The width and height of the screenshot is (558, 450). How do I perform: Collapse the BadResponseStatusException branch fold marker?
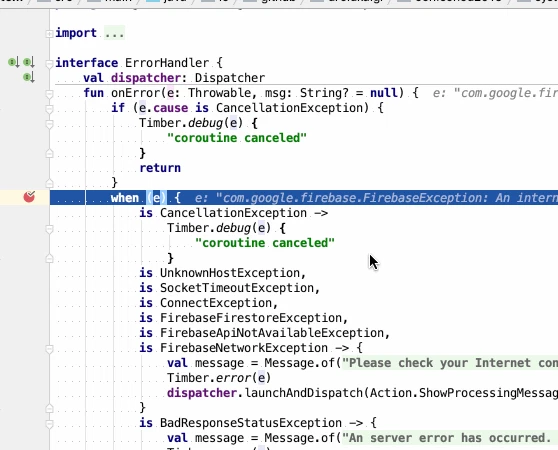click(49, 424)
